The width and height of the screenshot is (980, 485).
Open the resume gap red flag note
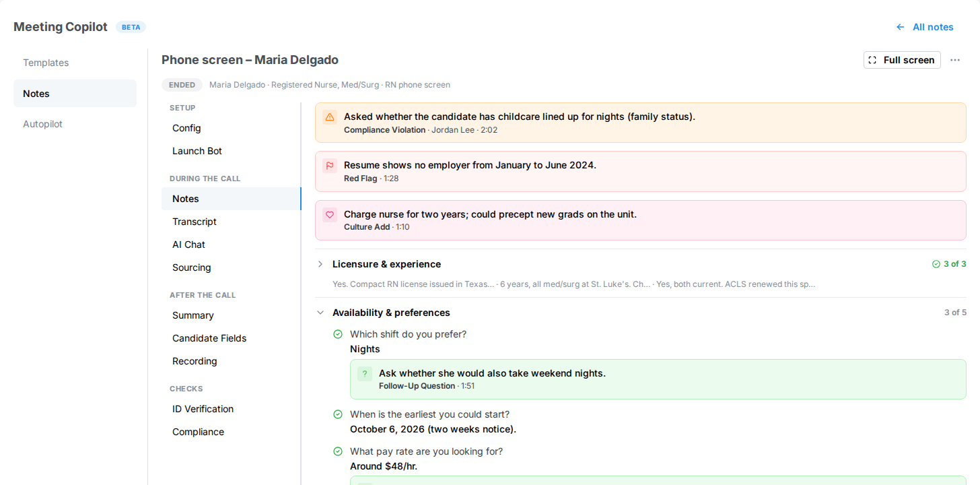[641, 171]
